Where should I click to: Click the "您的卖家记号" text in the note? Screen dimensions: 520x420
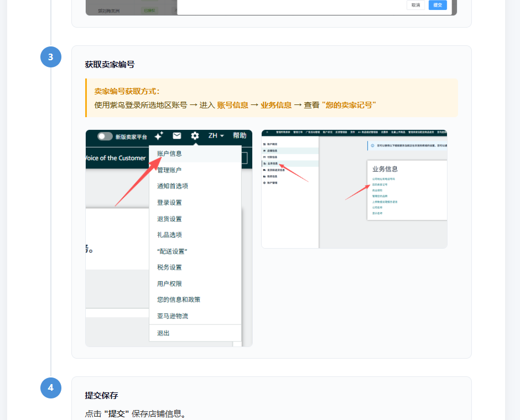[x=349, y=106]
